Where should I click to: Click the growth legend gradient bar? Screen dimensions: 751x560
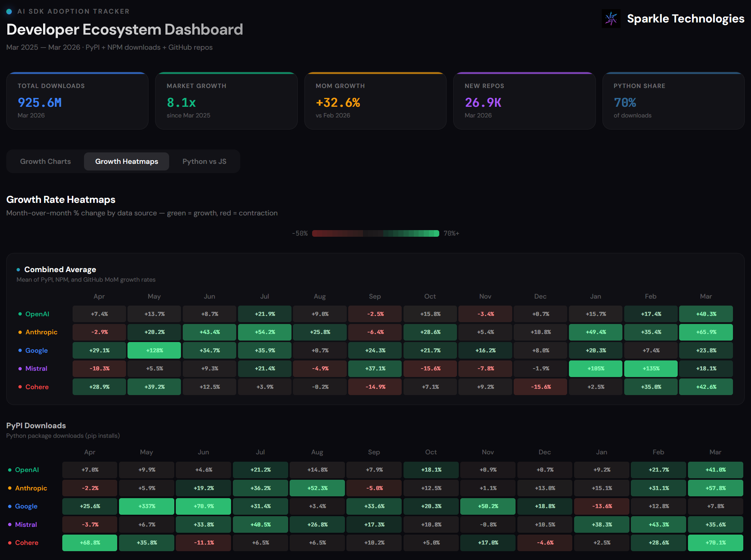coord(375,233)
